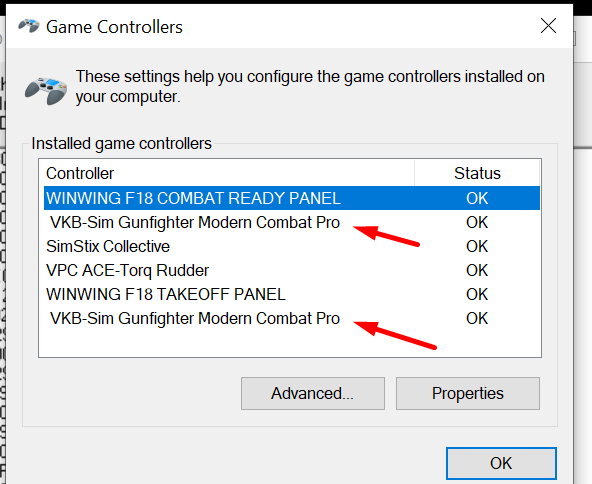Close the Game Controllers dialog
This screenshot has width=592, height=484.
pyautogui.click(x=548, y=26)
